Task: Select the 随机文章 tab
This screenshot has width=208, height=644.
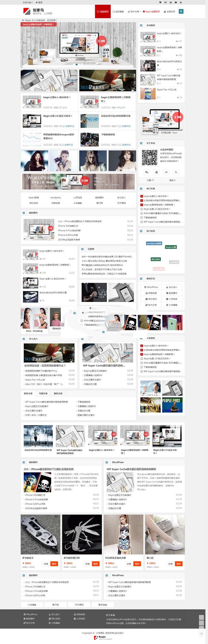Action: pos(58,393)
